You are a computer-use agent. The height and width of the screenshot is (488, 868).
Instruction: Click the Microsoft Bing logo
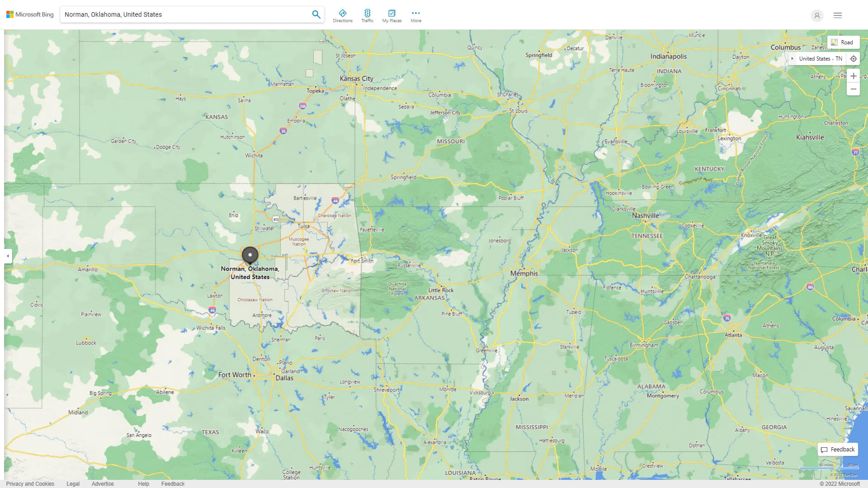(29, 14)
